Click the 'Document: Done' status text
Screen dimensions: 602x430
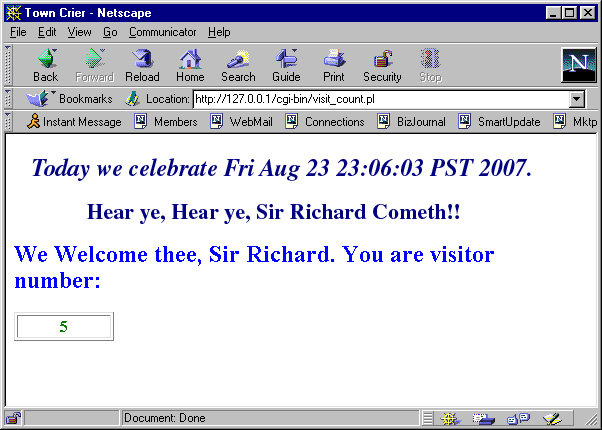tap(164, 418)
